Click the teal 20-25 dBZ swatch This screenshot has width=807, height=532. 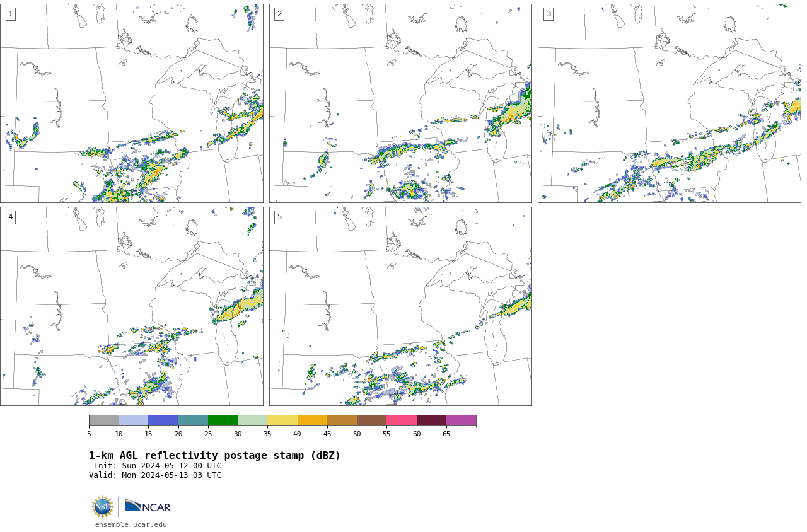click(193, 420)
